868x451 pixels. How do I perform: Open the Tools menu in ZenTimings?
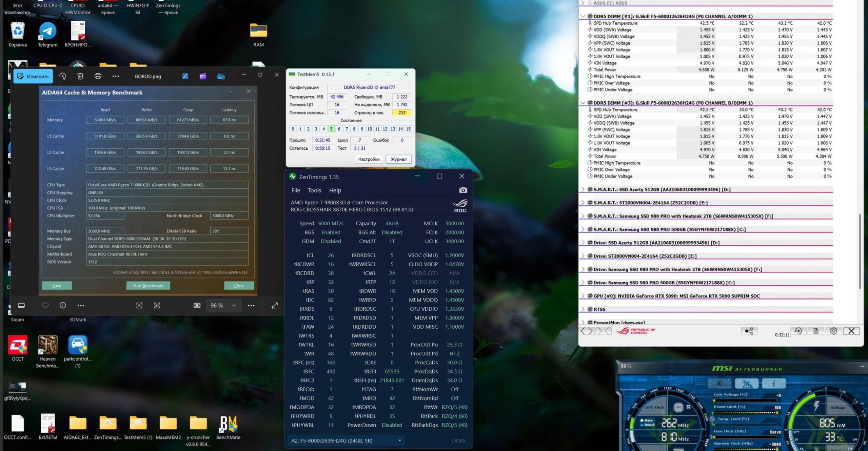click(x=314, y=190)
